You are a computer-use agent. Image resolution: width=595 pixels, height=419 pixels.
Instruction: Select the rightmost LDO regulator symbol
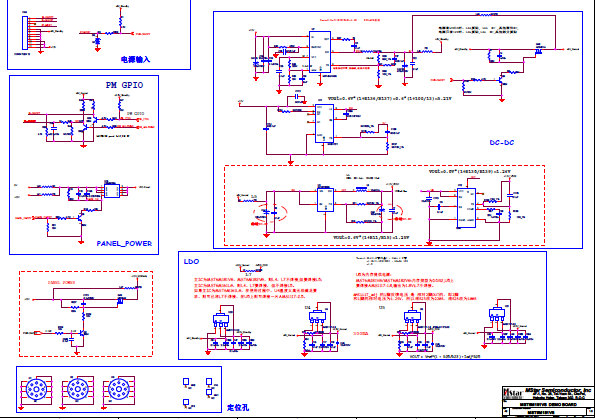coord(496,313)
